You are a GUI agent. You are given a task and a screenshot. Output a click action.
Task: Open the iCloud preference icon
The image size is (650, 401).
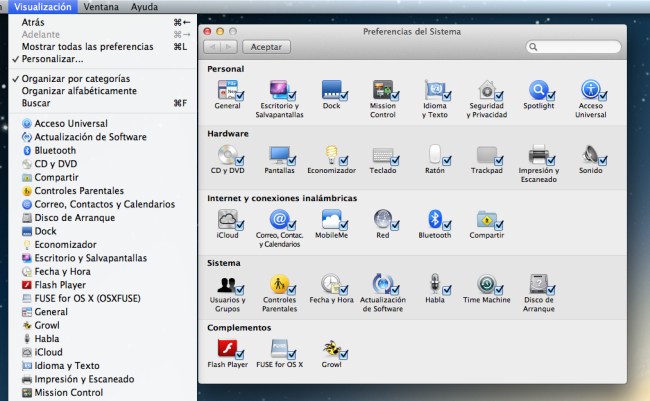(x=227, y=219)
